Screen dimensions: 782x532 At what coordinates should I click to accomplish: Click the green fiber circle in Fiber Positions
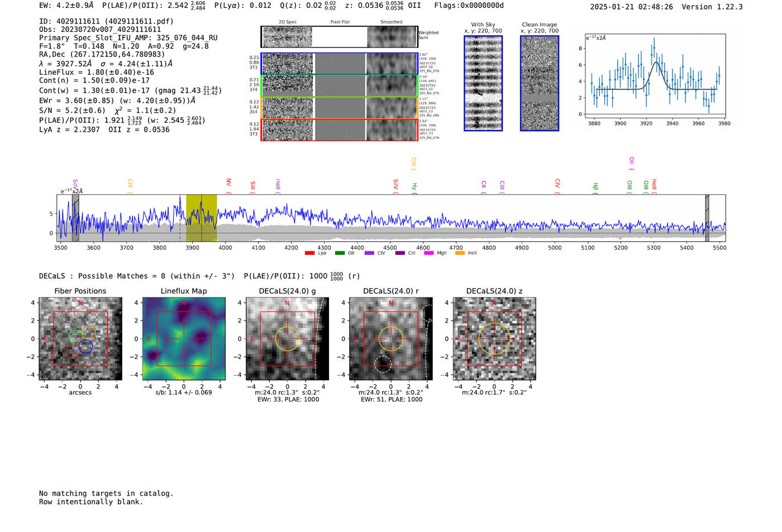click(x=75, y=337)
